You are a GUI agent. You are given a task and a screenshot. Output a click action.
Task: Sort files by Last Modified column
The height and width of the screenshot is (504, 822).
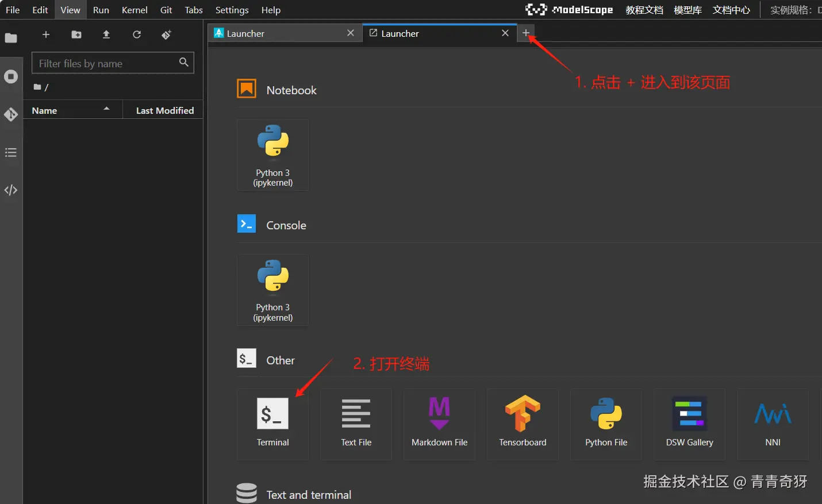click(163, 110)
